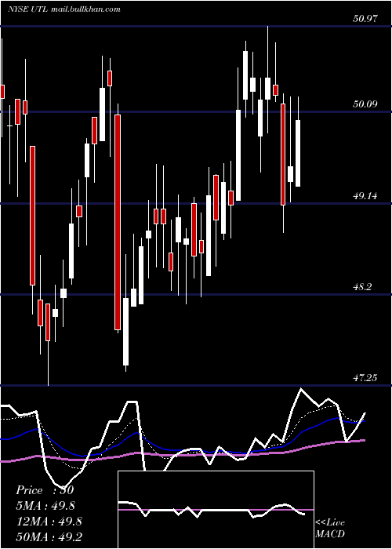This screenshot has height=549, width=392.
Task: Select the 47.25 price level label
Action: [365, 377]
